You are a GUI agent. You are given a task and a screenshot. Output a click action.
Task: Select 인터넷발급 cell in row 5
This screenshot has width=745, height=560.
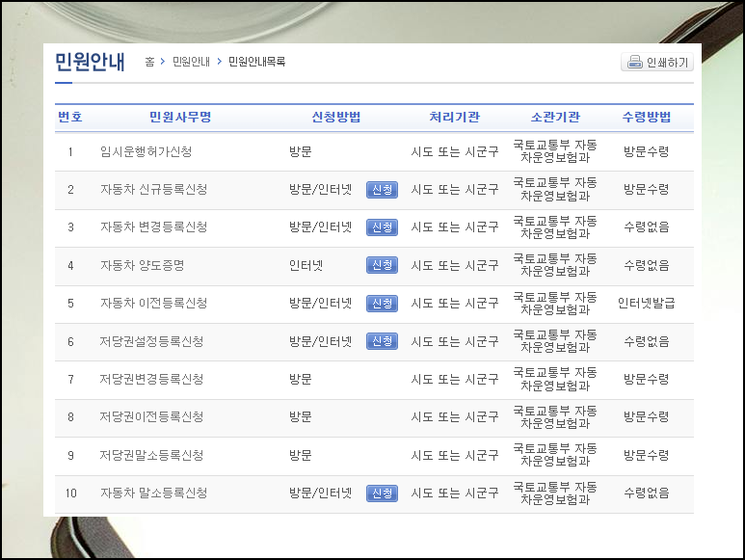pyautogui.click(x=646, y=303)
